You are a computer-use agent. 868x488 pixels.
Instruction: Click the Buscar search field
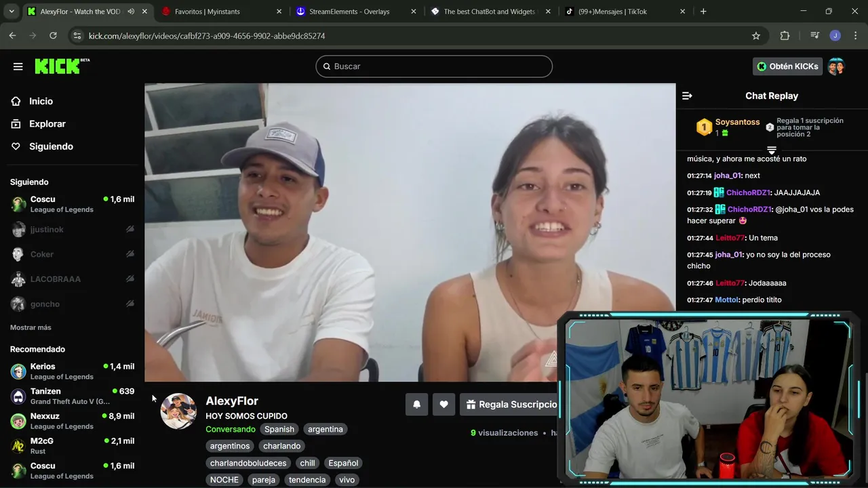434,66
